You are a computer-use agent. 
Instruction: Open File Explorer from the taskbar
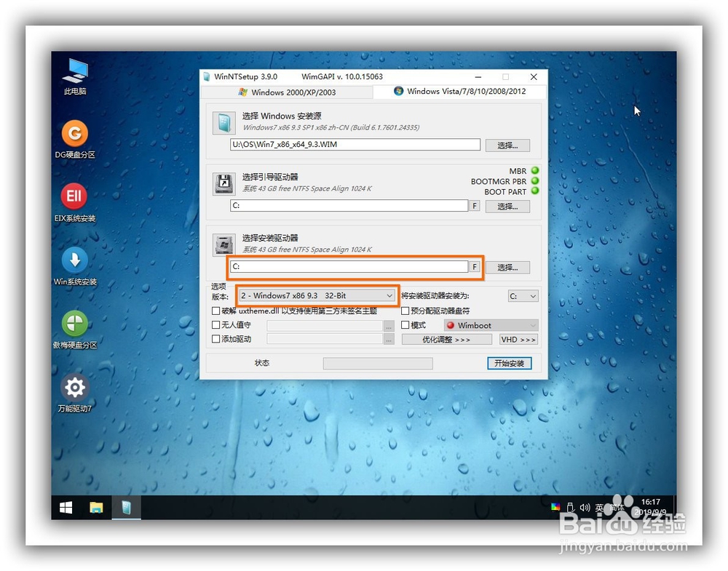pos(96,508)
